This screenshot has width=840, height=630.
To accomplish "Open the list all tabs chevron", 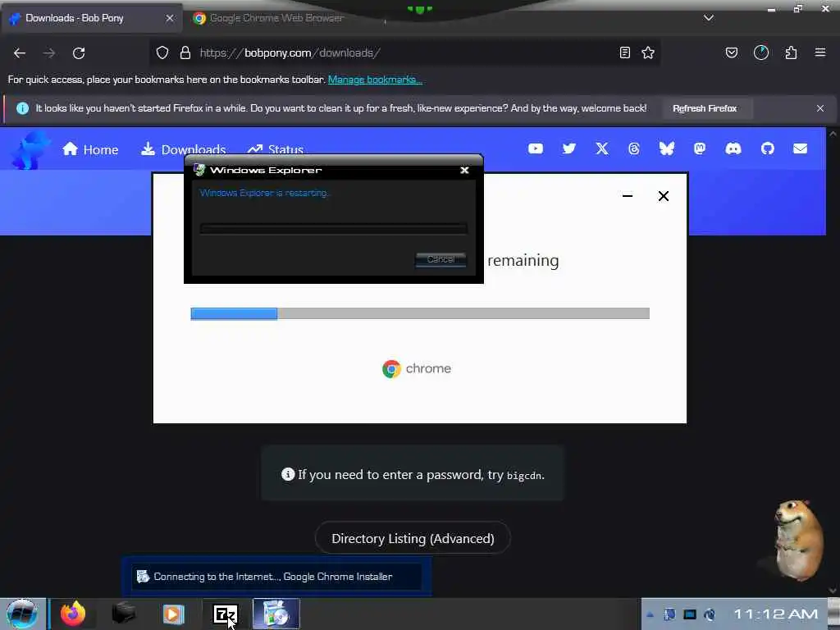I will pos(709,18).
